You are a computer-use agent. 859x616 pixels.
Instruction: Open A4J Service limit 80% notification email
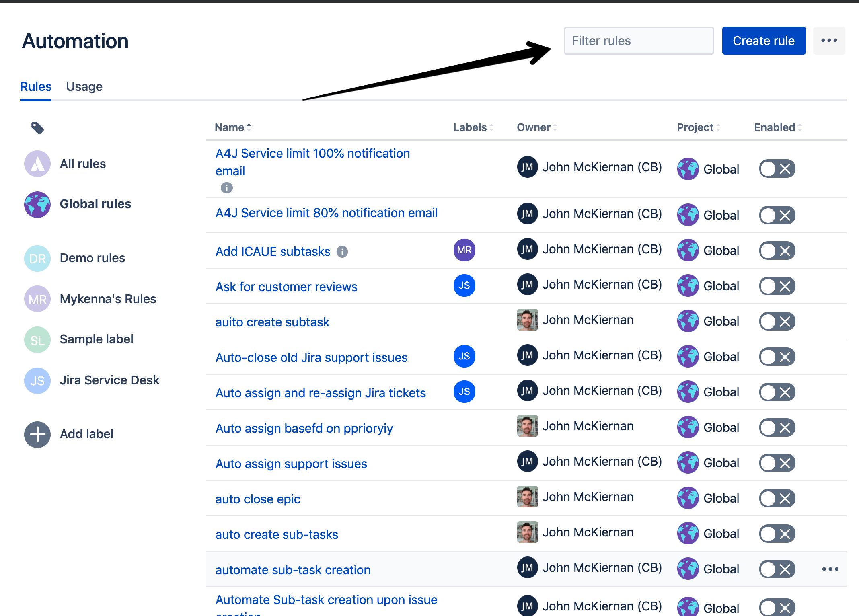327,213
